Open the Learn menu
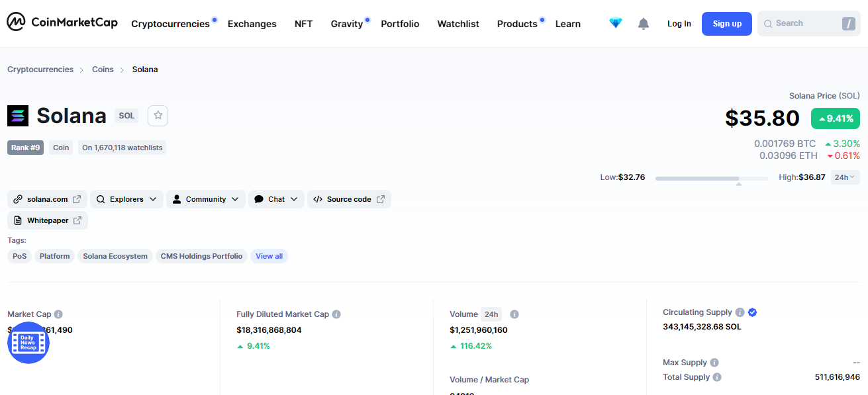The image size is (868, 395). click(568, 24)
